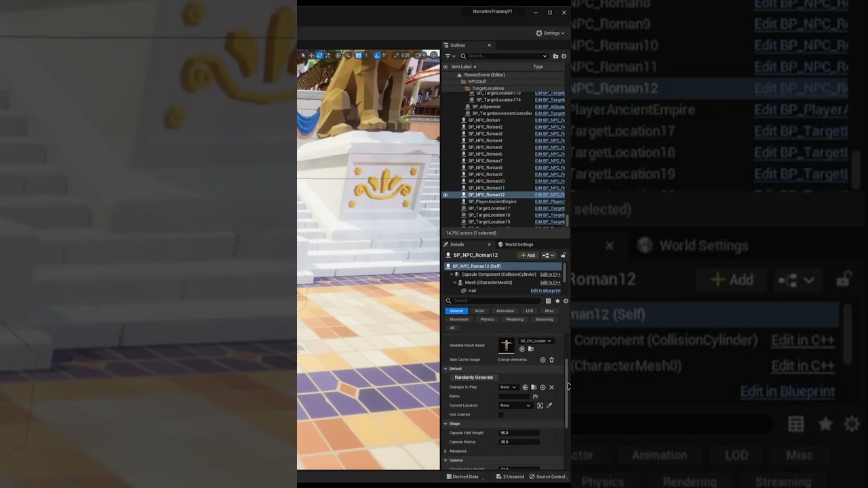Toggle the Has Started checkbox
Viewport: 868px width, 488px height.
501,414
